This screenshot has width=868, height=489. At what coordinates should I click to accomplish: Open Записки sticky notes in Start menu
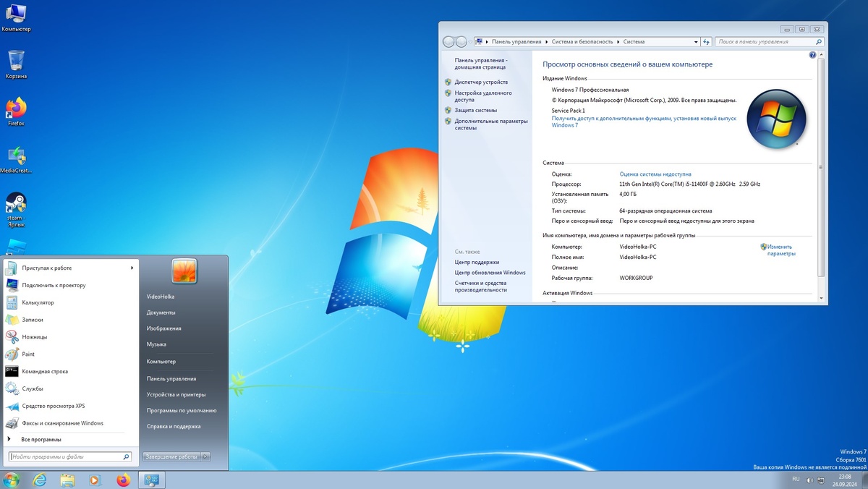tap(71, 320)
